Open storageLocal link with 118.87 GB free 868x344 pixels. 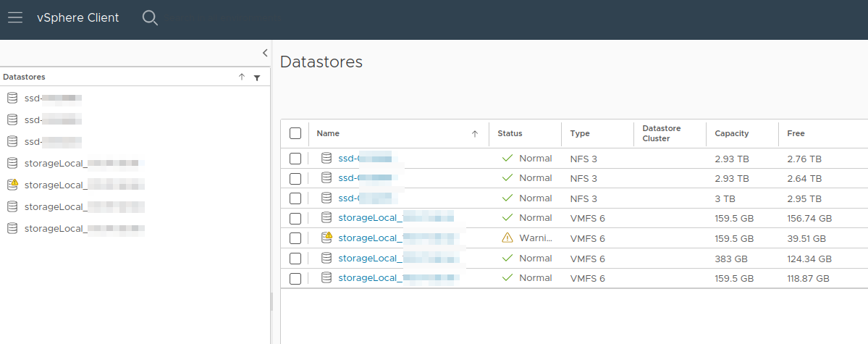(x=399, y=278)
